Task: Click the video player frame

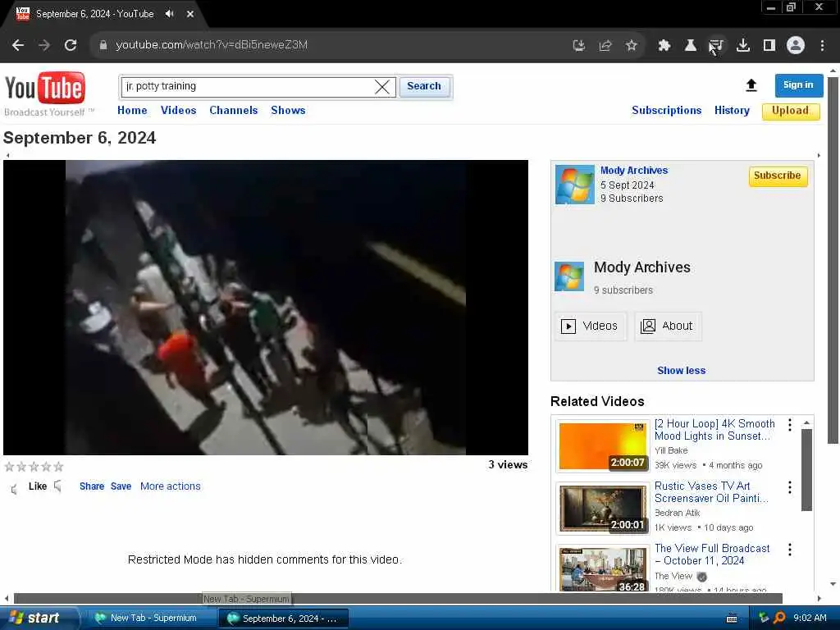Action: click(x=266, y=308)
